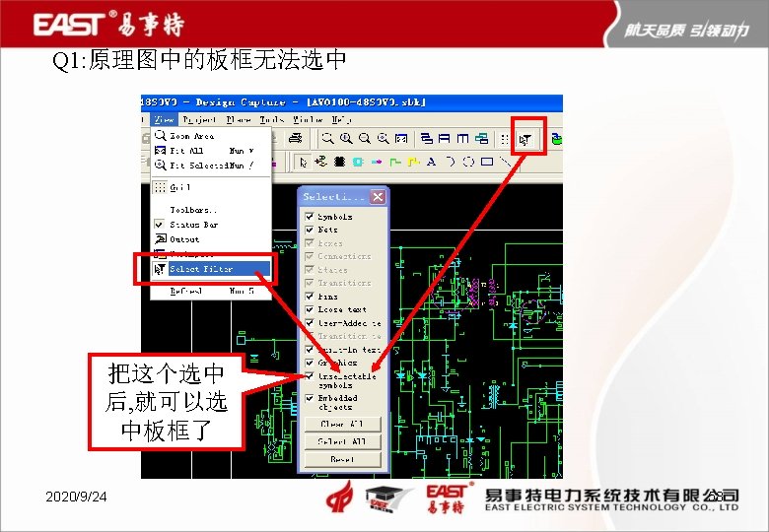The width and height of the screenshot is (769, 532).
Task: Click the Zoom In toolbar icon
Action: pyautogui.click(x=346, y=139)
